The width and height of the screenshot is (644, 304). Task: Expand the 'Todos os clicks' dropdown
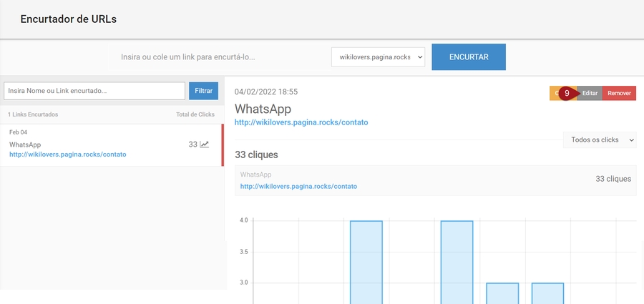[600, 140]
